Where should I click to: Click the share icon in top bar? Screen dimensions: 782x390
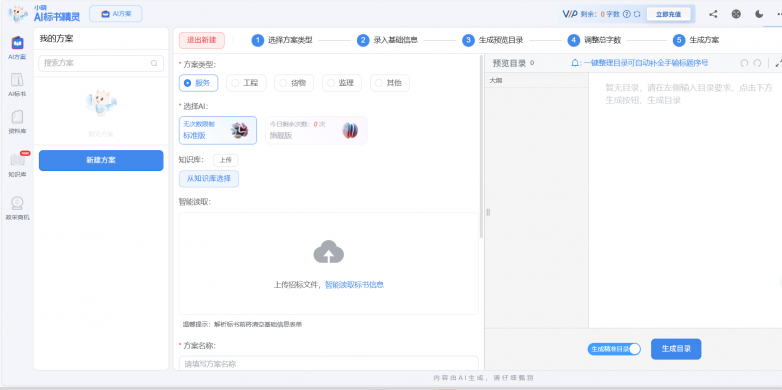coord(713,14)
